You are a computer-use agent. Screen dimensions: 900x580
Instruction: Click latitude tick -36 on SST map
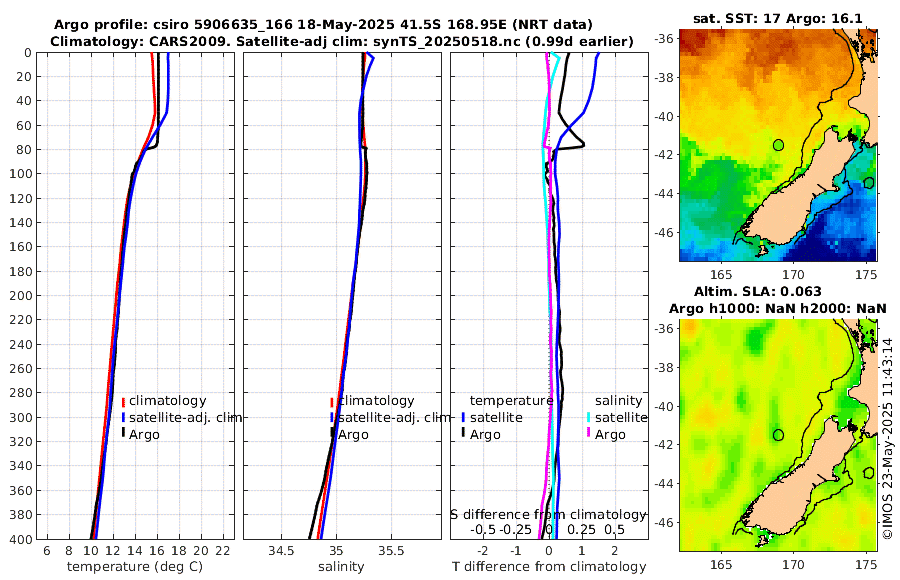[664, 39]
